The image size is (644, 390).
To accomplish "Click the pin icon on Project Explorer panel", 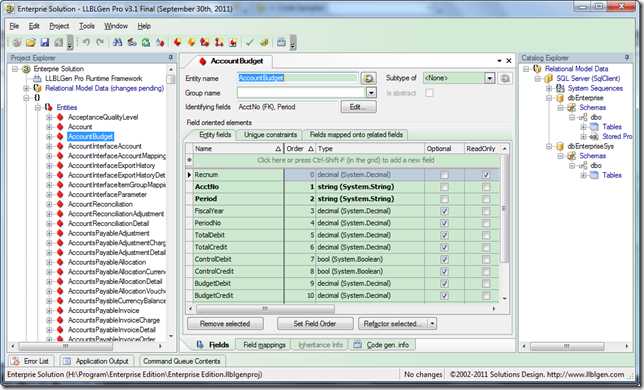I will (171, 58).
